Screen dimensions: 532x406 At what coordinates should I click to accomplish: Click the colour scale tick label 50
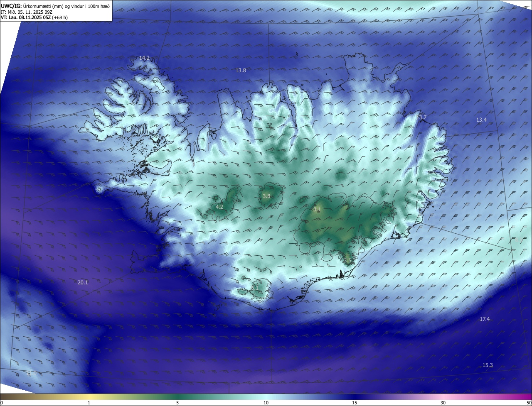coord(529,403)
